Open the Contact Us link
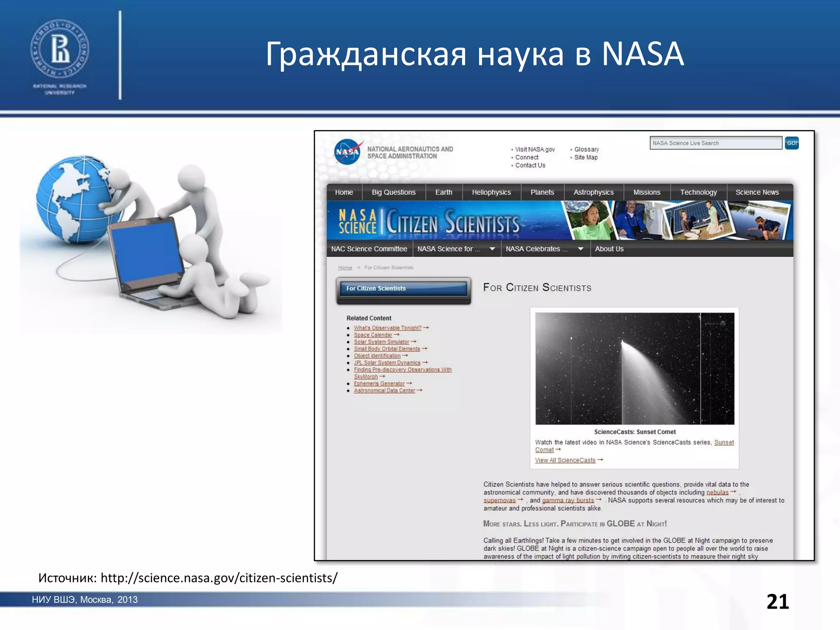 [530, 165]
